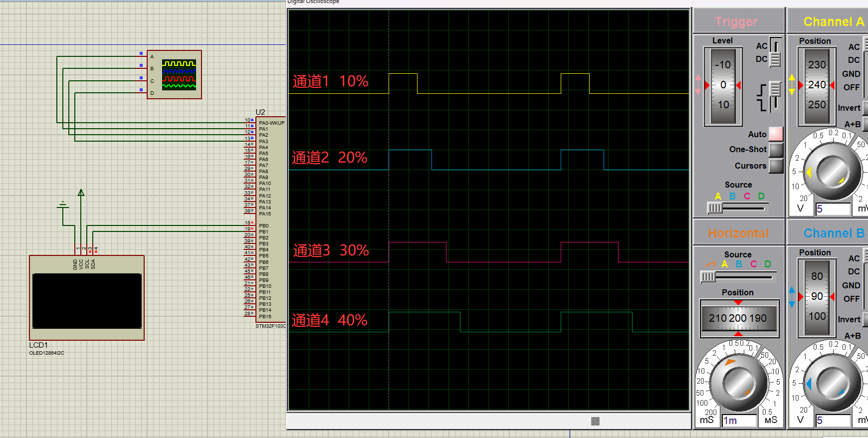The image size is (868, 438).
Task: Click pin A of the oscilloscope component
Action: [152, 56]
